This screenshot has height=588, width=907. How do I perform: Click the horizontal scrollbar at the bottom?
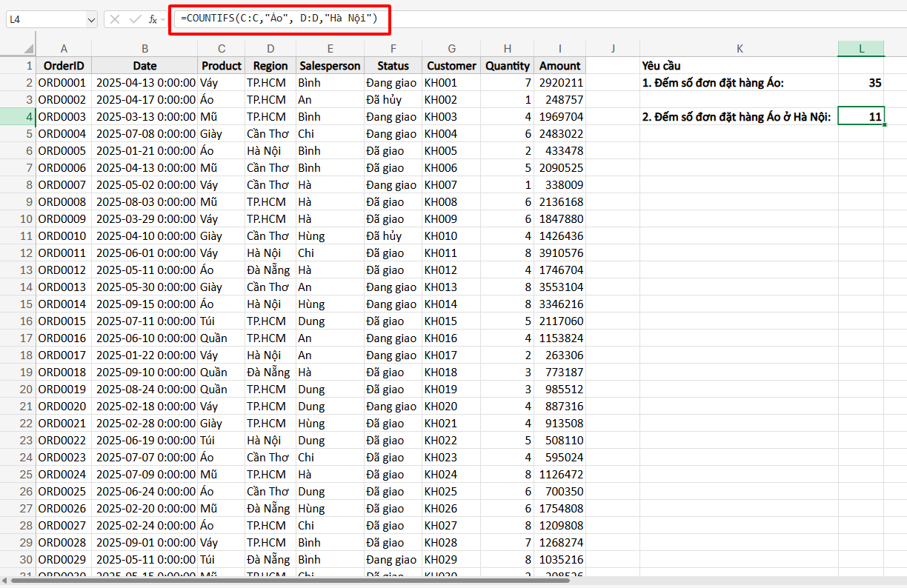pyautogui.click(x=296, y=581)
